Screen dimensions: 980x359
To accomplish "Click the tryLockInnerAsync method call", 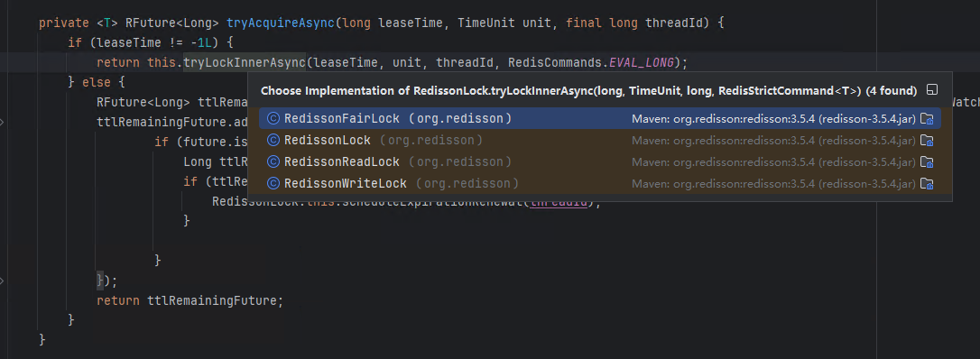I will coord(245,62).
